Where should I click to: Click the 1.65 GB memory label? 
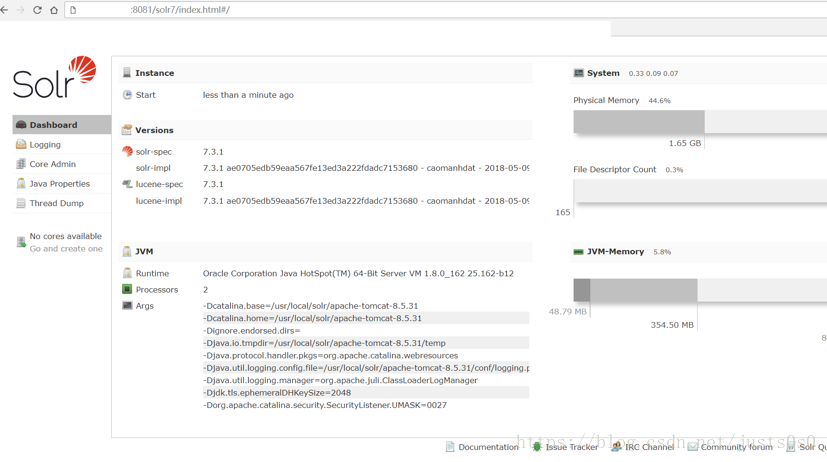[x=685, y=143]
